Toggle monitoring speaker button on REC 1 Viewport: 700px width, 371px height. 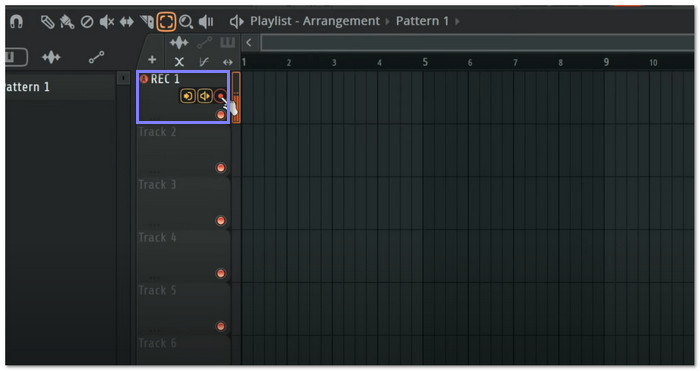[205, 96]
